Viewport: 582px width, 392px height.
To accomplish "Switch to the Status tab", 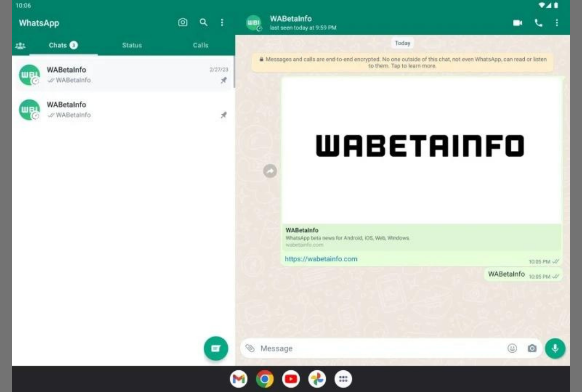I will 132,45.
